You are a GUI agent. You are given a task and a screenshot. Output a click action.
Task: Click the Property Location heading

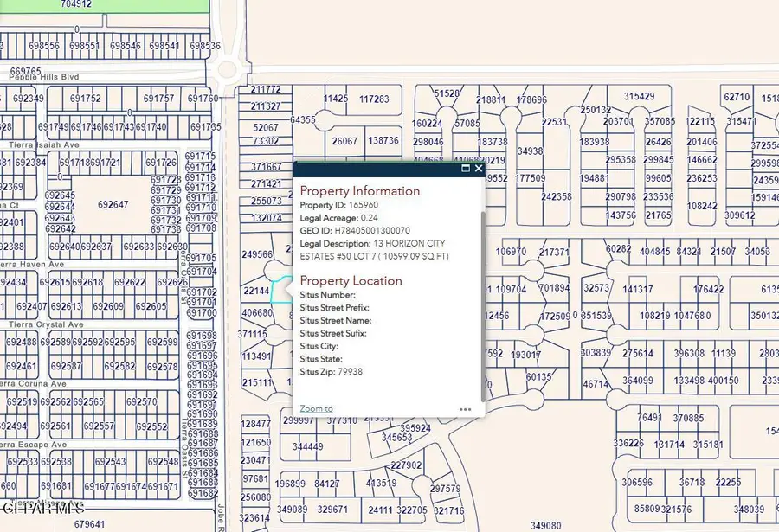(351, 280)
